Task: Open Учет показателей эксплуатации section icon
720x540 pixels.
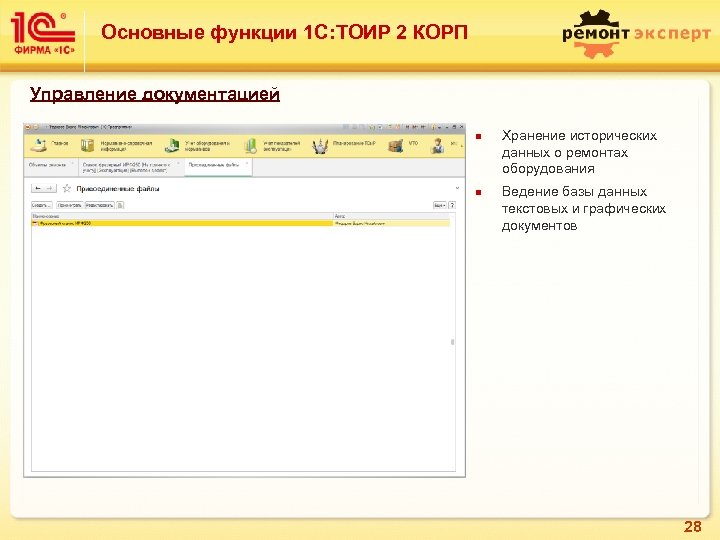Action: coord(250,146)
